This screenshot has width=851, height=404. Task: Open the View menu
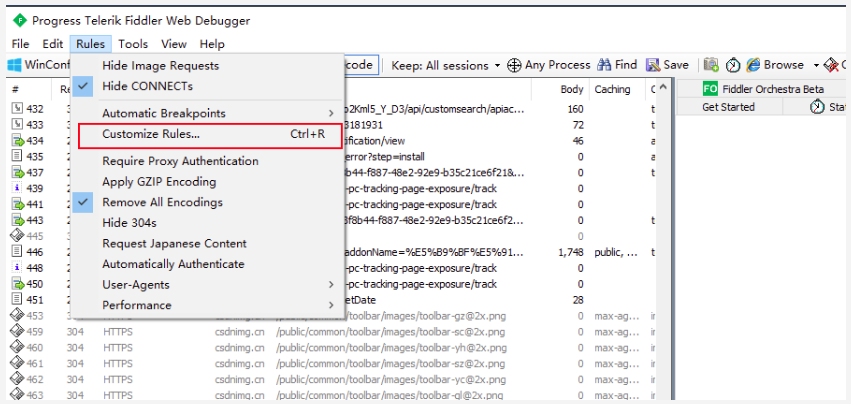pyautogui.click(x=174, y=44)
